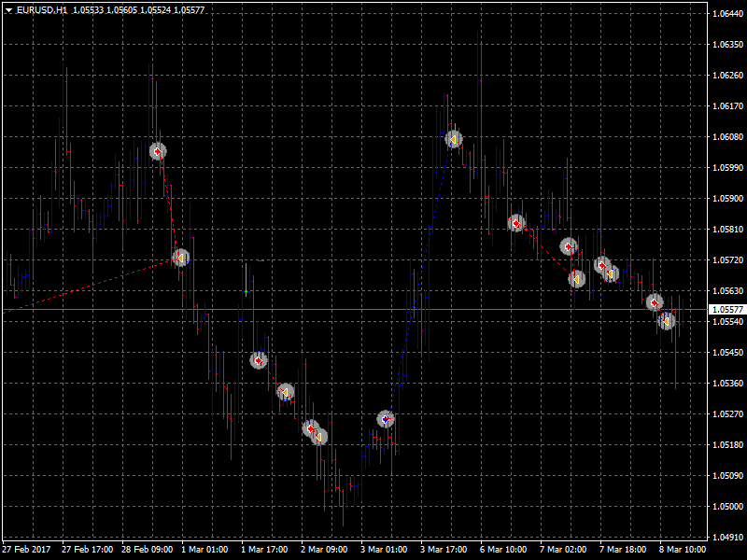Image resolution: width=747 pixels, height=560 pixels.
Task: Click the 7 Mar 18:00 time label
Action: coord(623,549)
